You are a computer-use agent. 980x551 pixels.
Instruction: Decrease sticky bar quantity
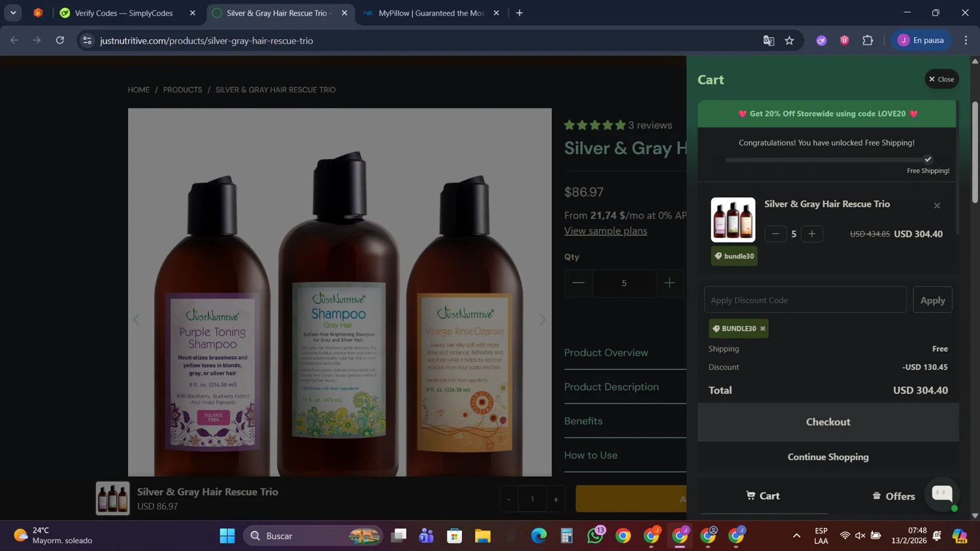[x=509, y=499]
